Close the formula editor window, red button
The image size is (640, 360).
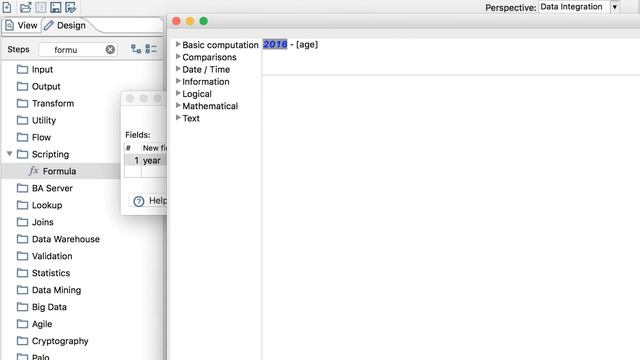[x=176, y=21]
